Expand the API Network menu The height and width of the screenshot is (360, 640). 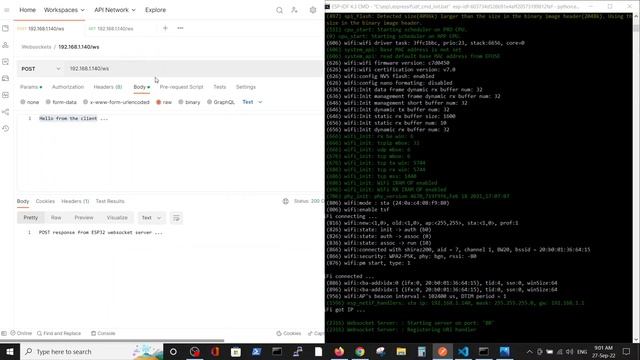coord(115,10)
